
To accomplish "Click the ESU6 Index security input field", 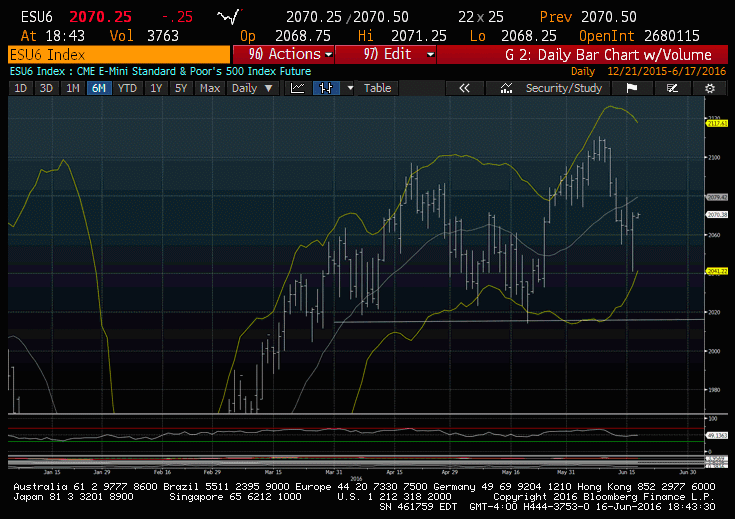I will pos(119,54).
